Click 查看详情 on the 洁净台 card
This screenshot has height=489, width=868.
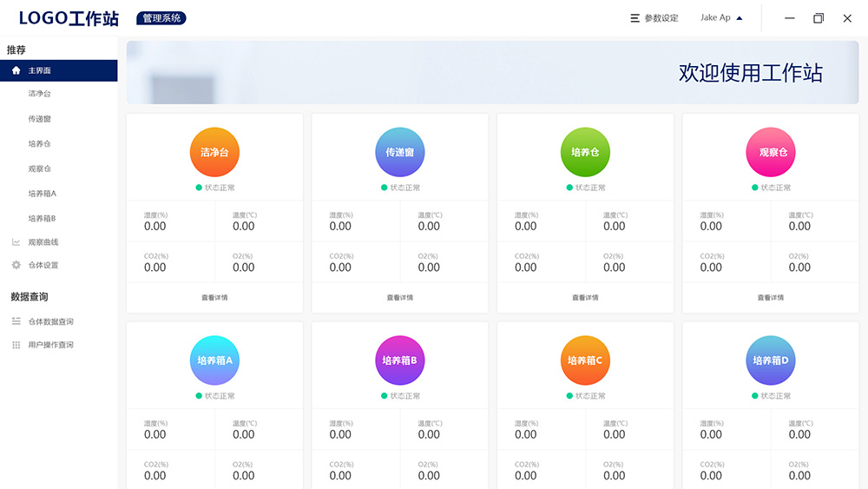click(214, 297)
